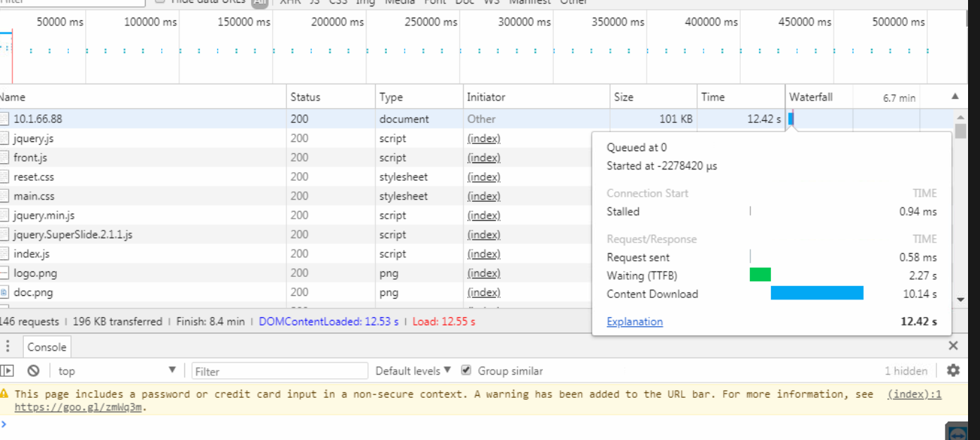The height and width of the screenshot is (440, 980).
Task: Click inside the console Filter field
Action: tap(279, 371)
